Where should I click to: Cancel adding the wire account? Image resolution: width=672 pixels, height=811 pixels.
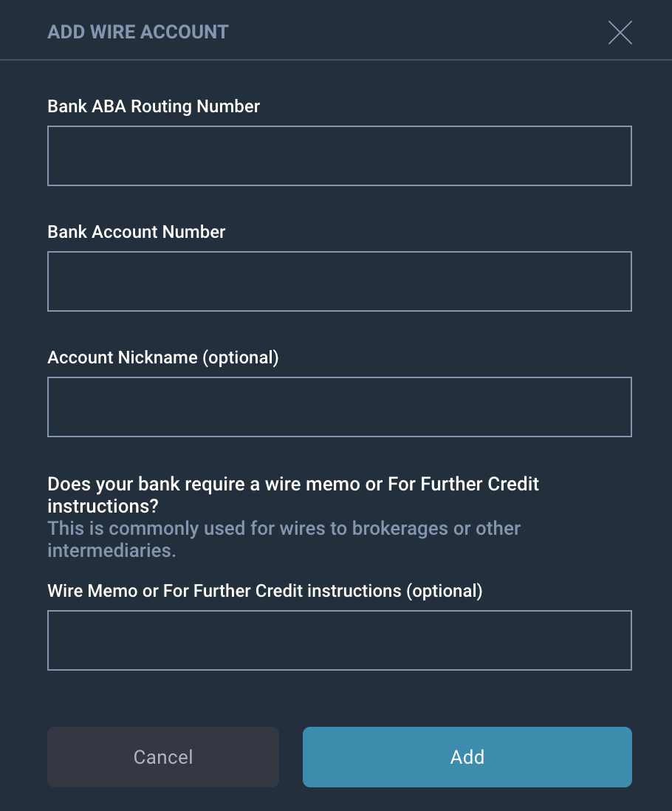point(162,756)
